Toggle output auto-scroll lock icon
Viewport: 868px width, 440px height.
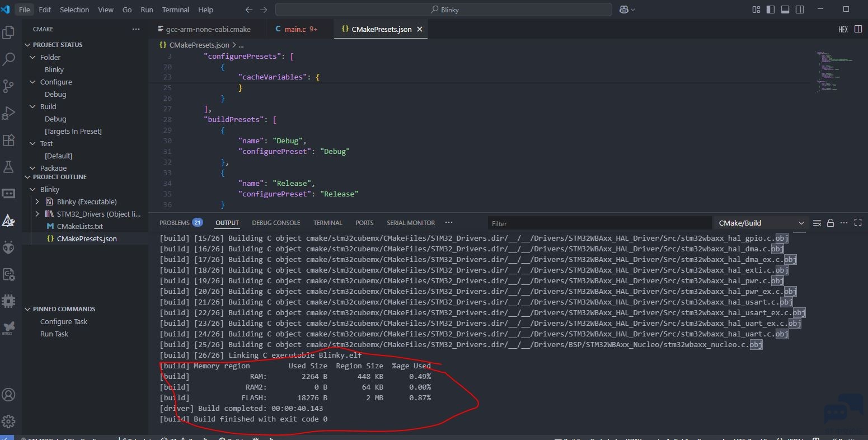click(831, 223)
